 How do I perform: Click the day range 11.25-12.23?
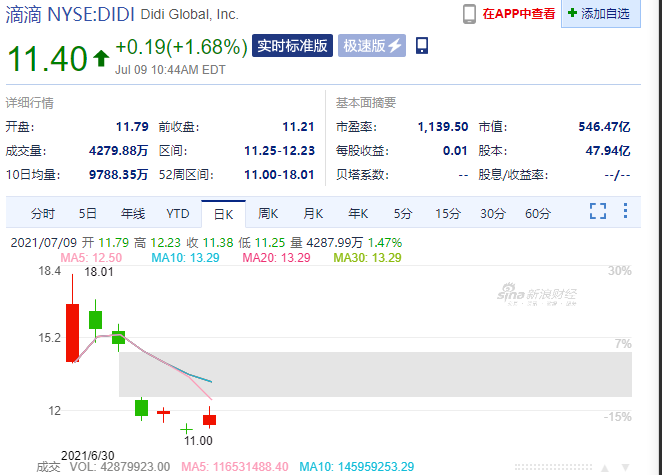point(279,151)
